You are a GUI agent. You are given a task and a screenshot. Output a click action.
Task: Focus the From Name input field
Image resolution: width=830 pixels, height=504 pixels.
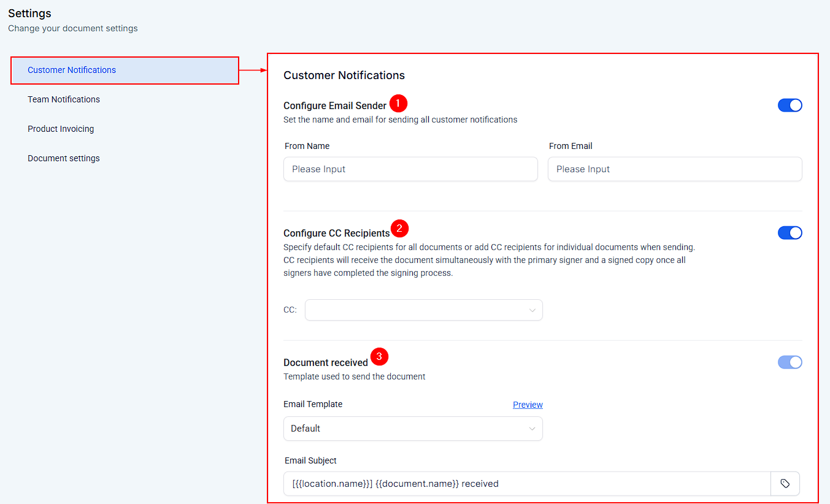click(x=410, y=169)
